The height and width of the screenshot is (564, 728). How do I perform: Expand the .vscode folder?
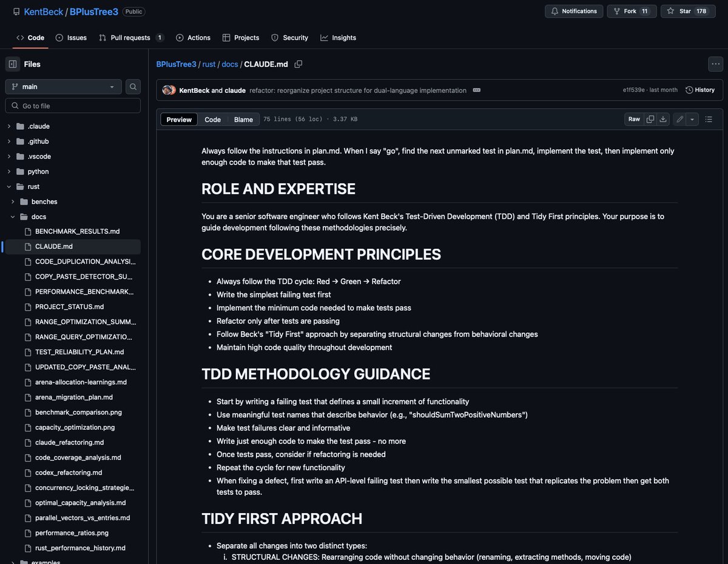(9, 157)
